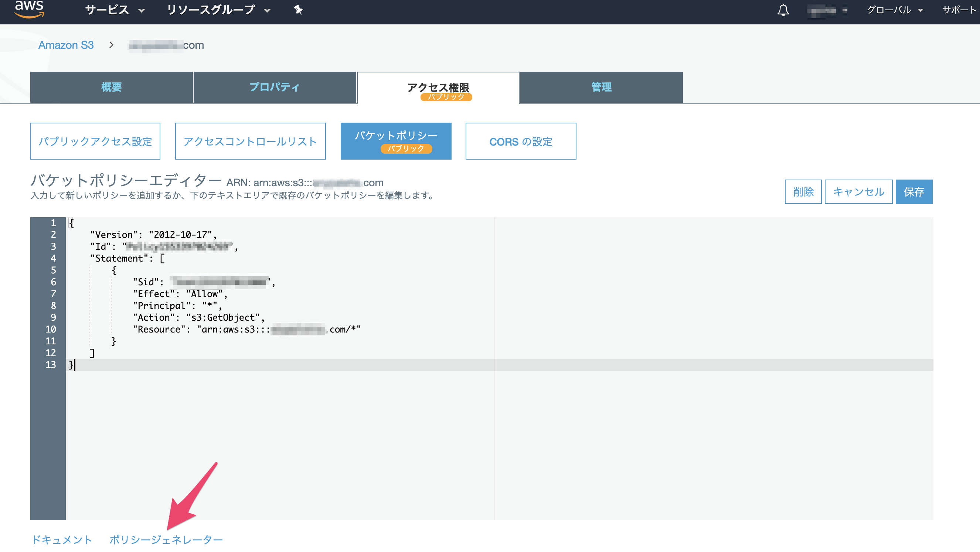Image resolution: width=980 pixels, height=552 pixels.
Task: Open パブリックアクセス設定 section
Action: [95, 141]
